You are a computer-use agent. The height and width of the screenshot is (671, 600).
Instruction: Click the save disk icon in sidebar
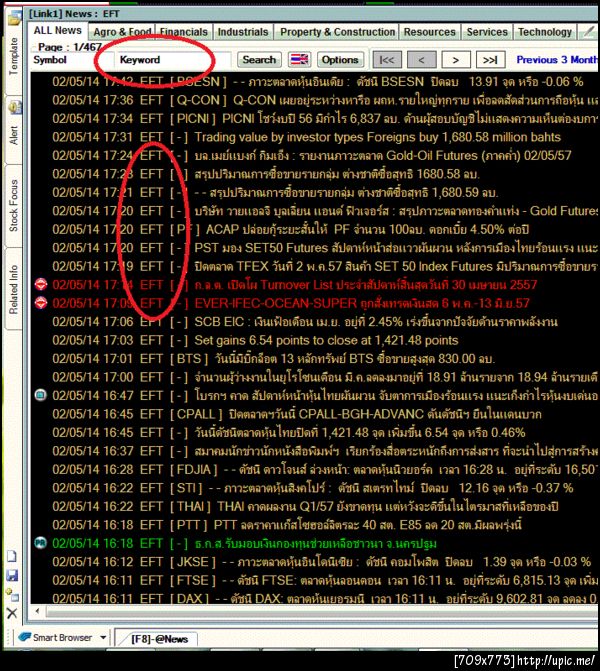[x=12, y=576]
